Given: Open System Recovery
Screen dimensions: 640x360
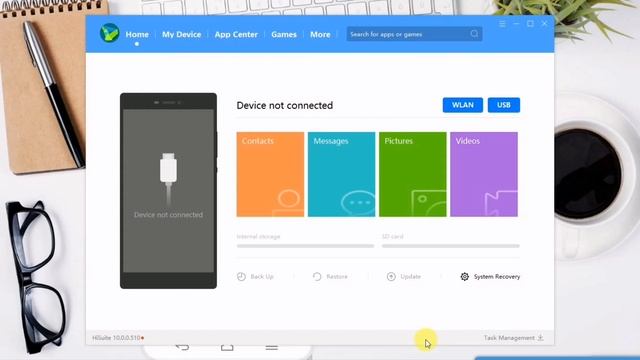Looking at the screenshot, I should (497, 277).
